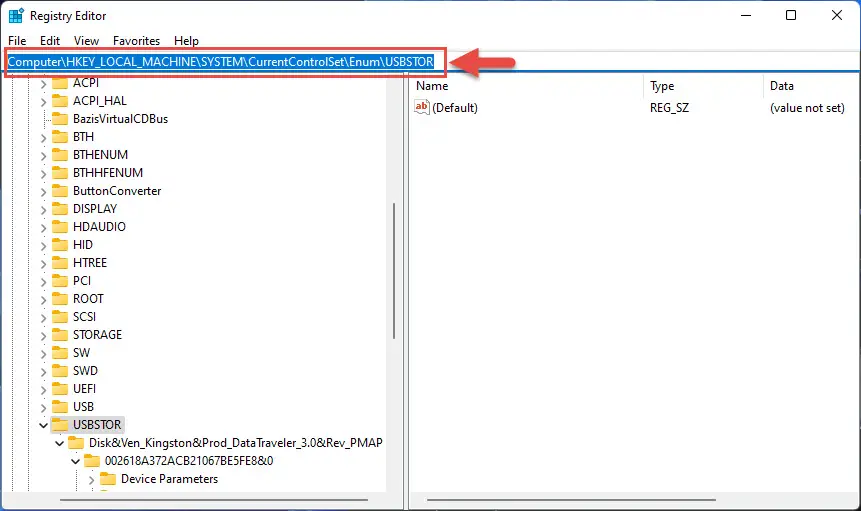This screenshot has width=861, height=511.
Task: Expand the ACPI registry key
Action: 43,83
